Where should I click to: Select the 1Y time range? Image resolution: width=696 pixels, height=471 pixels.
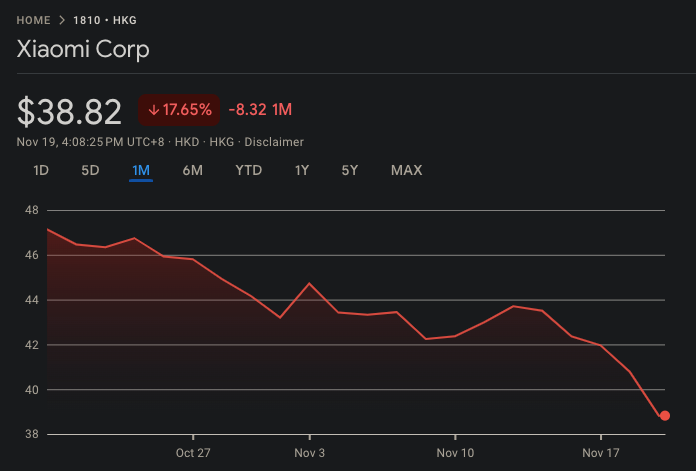pyautogui.click(x=302, y=170)
